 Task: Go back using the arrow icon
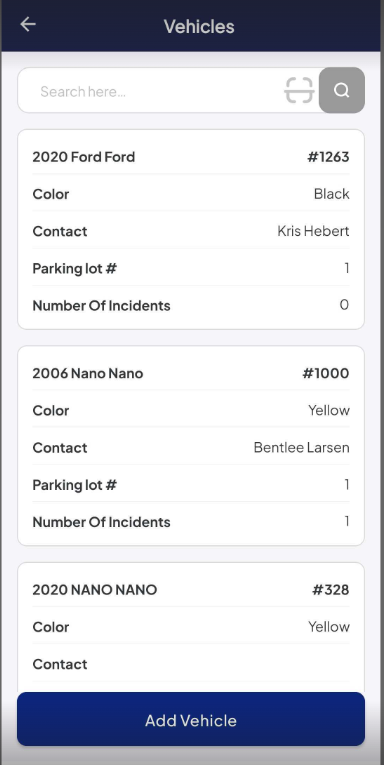click(28, 24)
